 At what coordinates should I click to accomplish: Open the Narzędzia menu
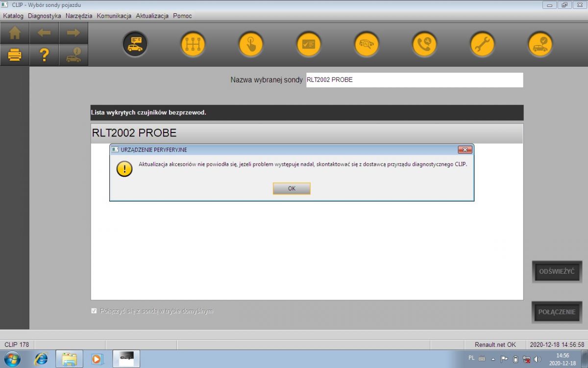(x=79, y=16)
